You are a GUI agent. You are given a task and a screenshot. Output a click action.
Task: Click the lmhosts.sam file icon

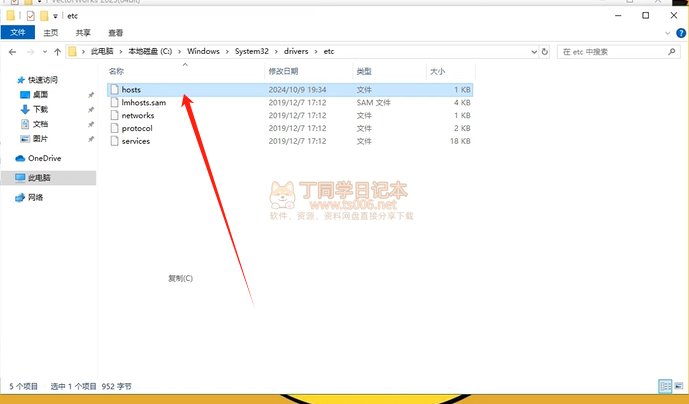tap(114, 102)
